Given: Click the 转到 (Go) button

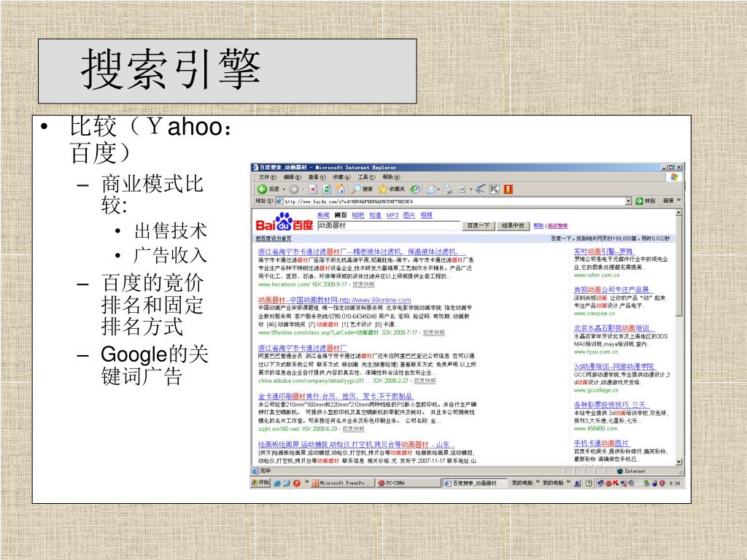Looking at the screenshot, I should 646,201.
